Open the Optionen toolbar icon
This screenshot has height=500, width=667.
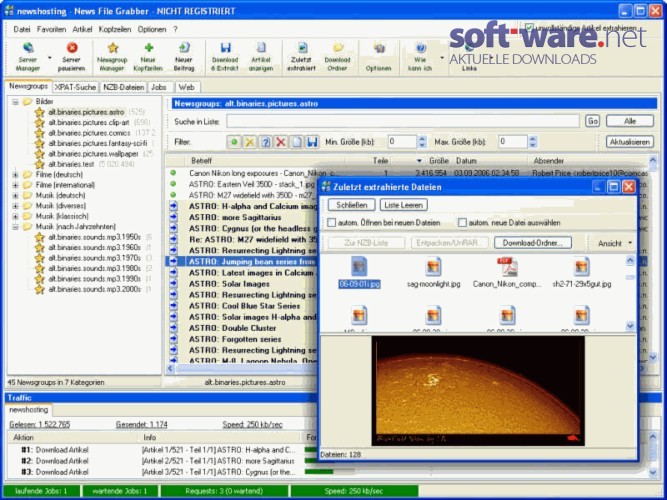point(379,49)
